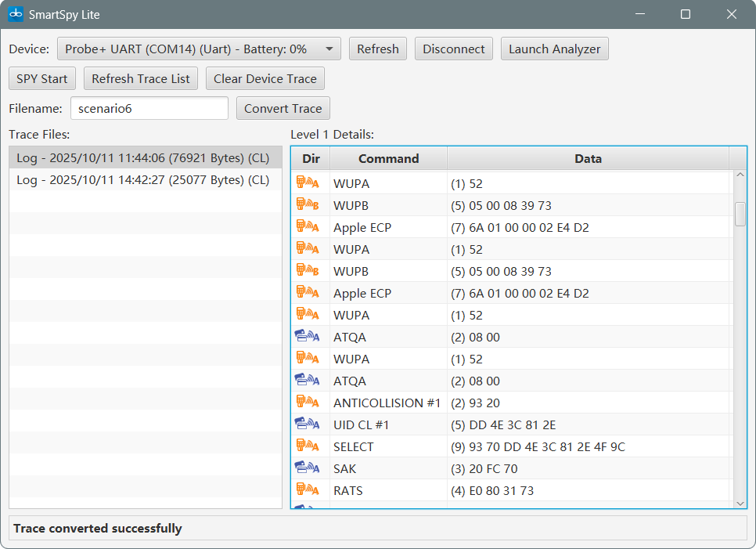Click the Dir column header
The image size is (756, 549).
(311, 159)
